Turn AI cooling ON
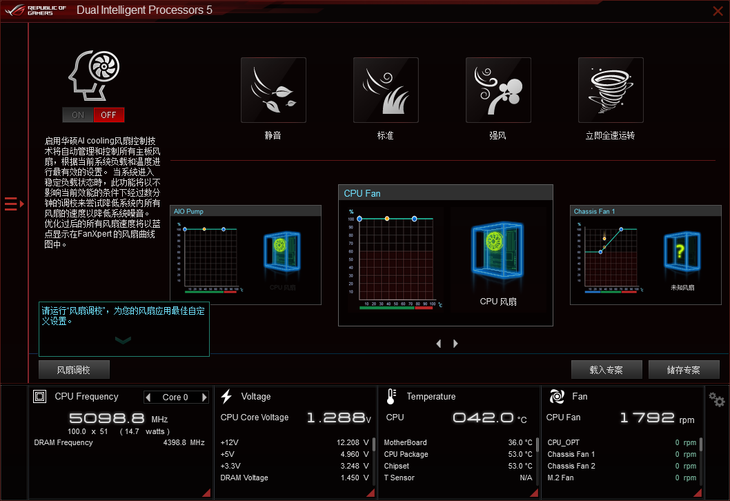730x501 pixels. point(77,115)
